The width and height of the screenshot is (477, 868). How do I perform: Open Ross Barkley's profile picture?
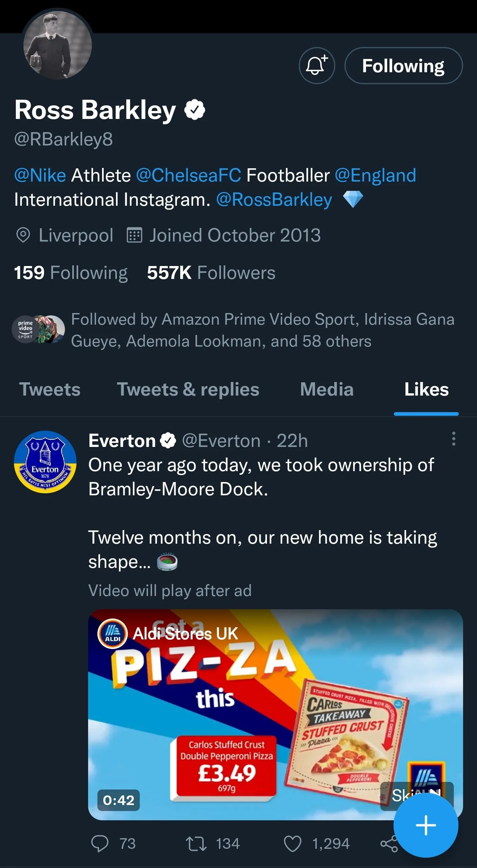pyautogui.click(x=58, y=45)
